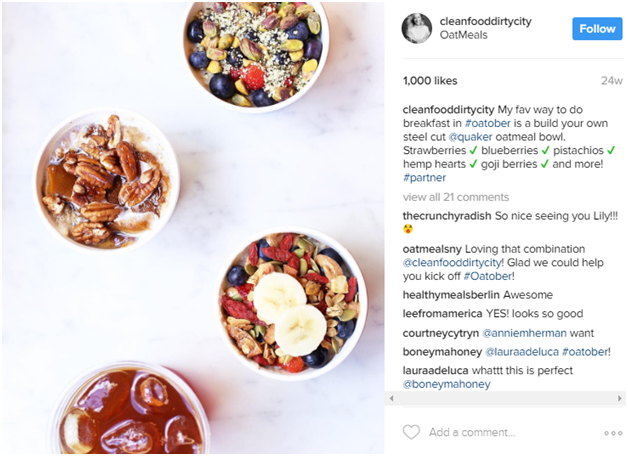Click the scrollbar left arrow
Viewport: 628px width, 456px height.
pos(391,398)
